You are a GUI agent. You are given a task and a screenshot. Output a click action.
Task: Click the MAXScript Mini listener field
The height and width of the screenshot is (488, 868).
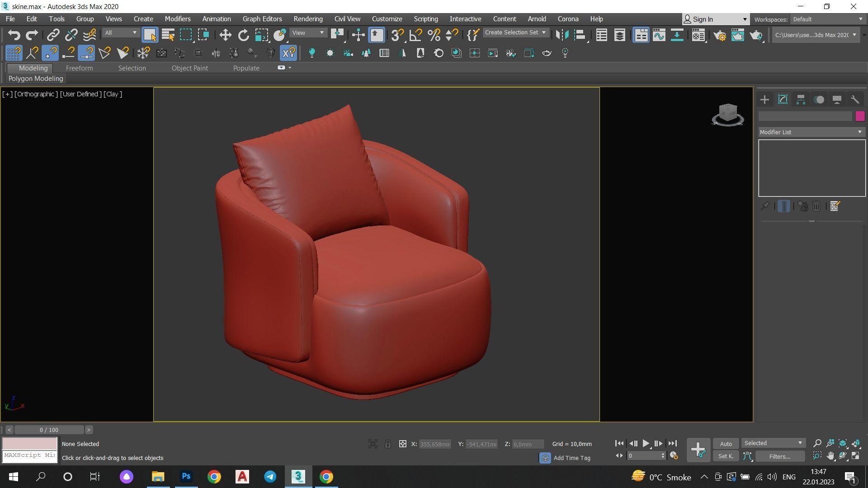pos(30,455)
